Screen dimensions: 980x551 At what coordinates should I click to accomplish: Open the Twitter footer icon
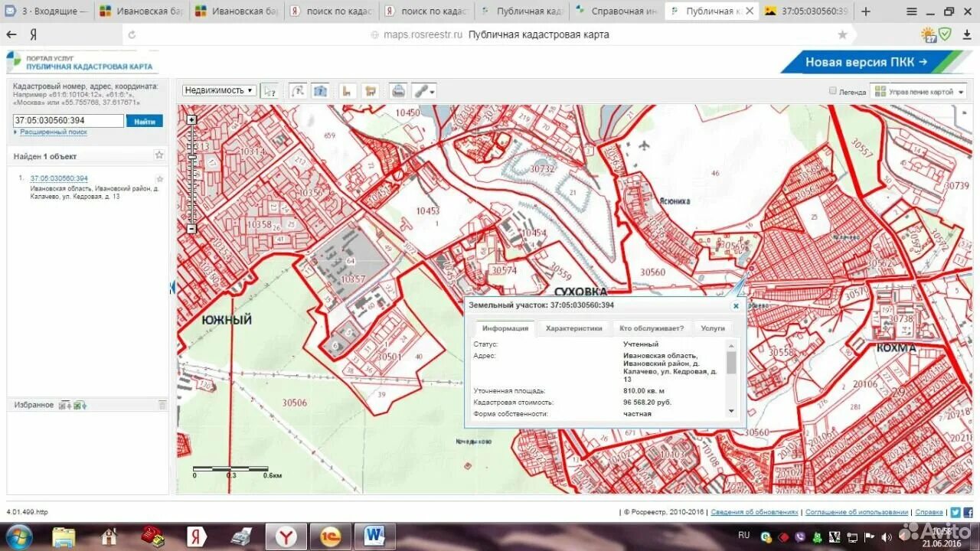(955, 512)
